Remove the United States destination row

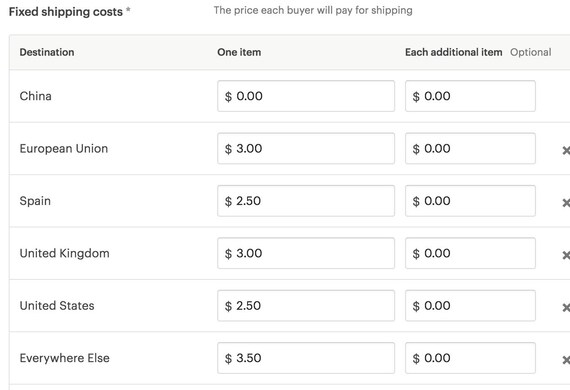[566, 307]
